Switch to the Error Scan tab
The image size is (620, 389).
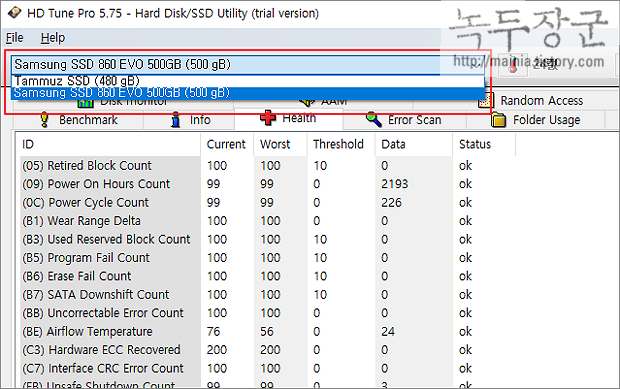click(x=405, y=120)
